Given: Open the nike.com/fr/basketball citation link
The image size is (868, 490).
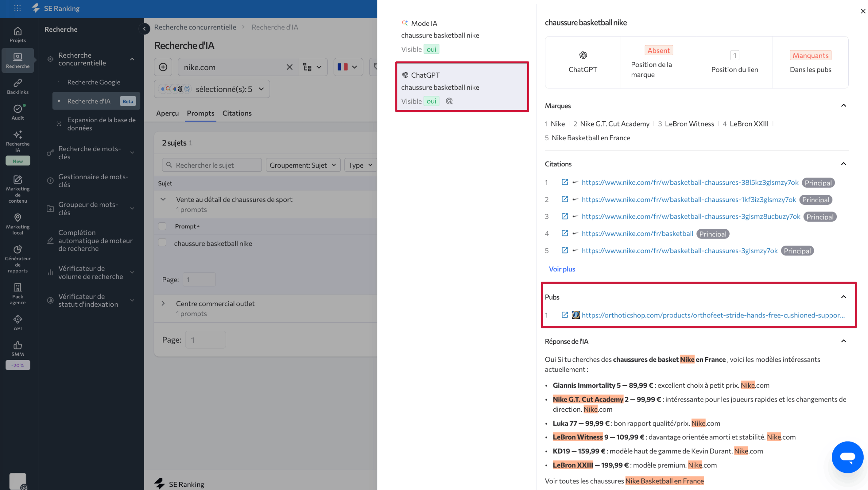Looking at the screenshot, I should tap(637, 233).
